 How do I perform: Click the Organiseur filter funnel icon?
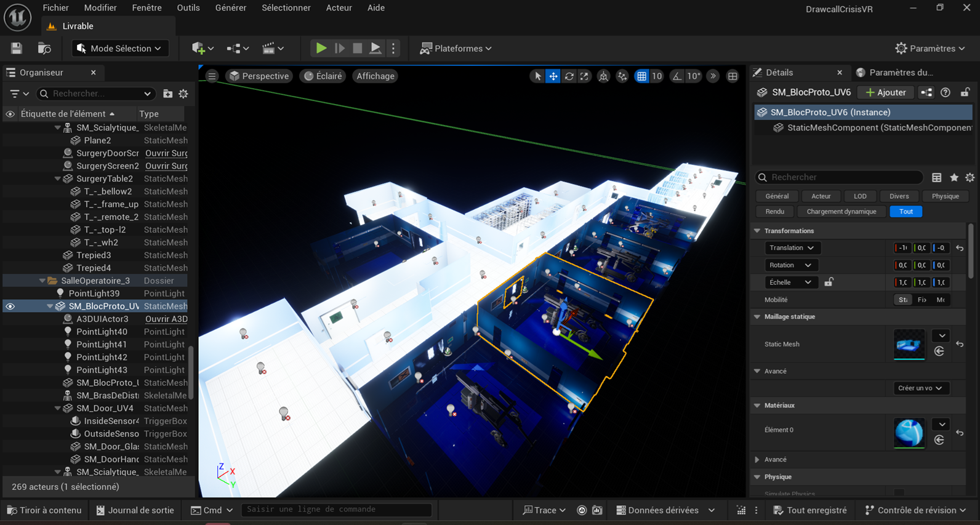click(x=20, y=94)
